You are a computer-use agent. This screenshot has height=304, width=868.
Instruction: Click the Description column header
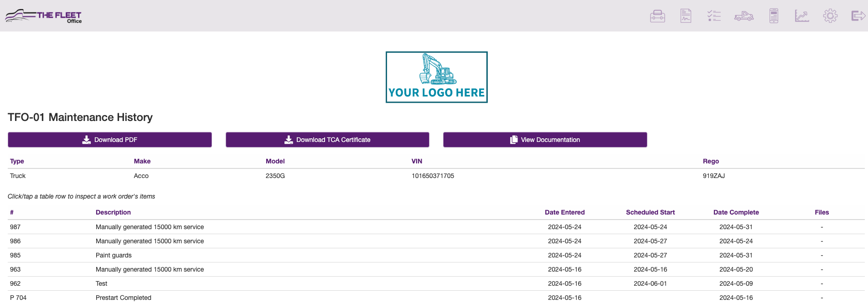click(113, 212)
